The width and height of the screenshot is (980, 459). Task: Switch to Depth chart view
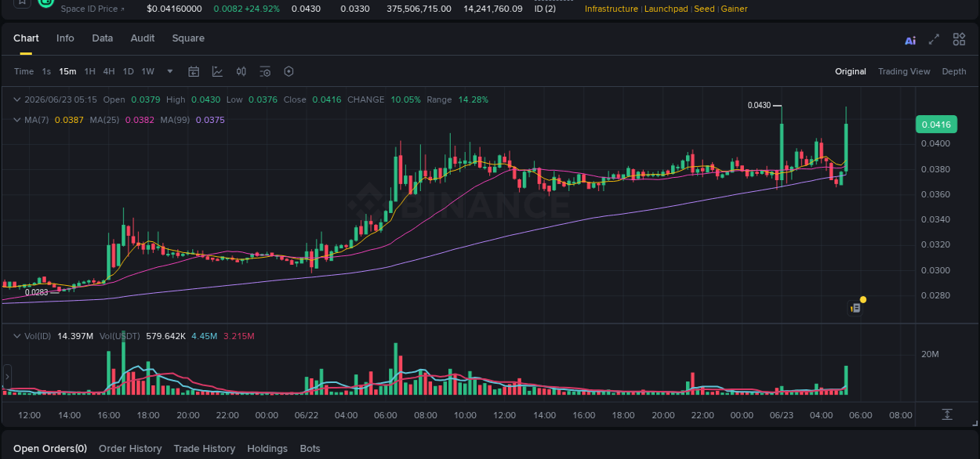click(x=954, y=71)
